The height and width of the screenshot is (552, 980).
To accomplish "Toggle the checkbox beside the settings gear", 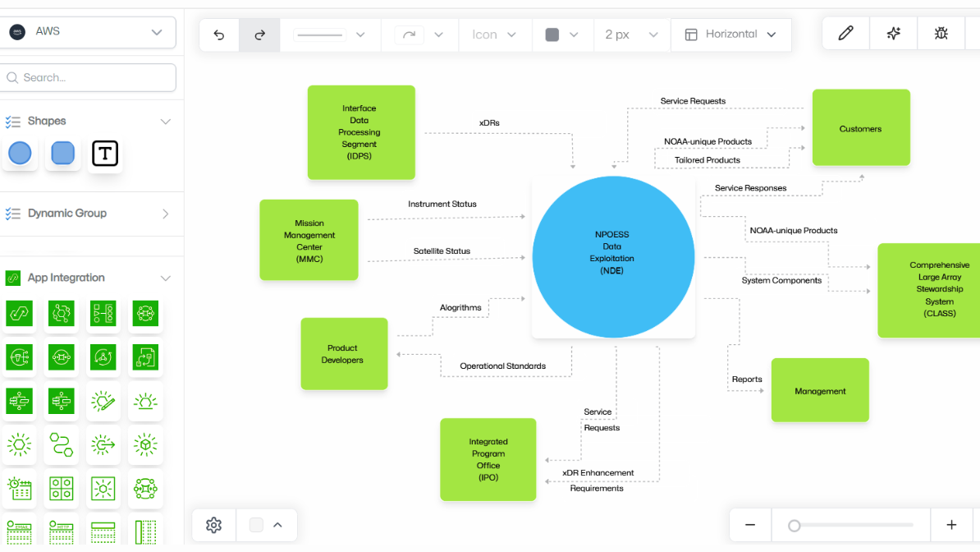I will 256,525.
